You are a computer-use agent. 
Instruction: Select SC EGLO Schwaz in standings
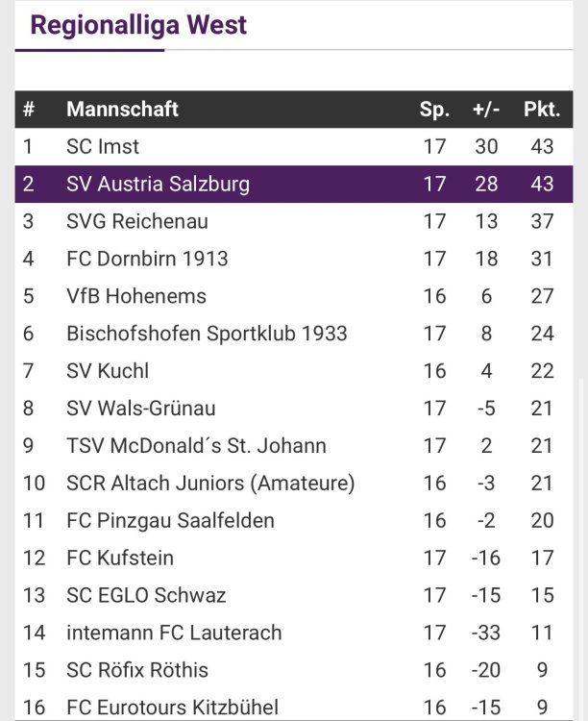[146, 595]
